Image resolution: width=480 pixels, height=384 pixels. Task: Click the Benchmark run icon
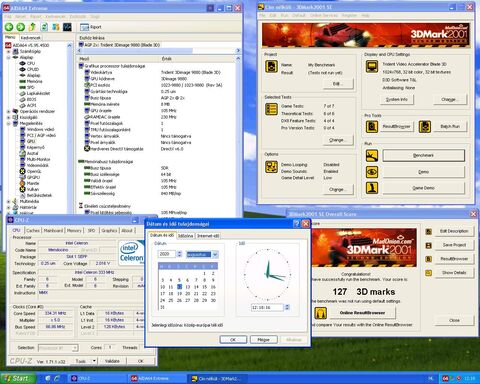click(372, 156)
